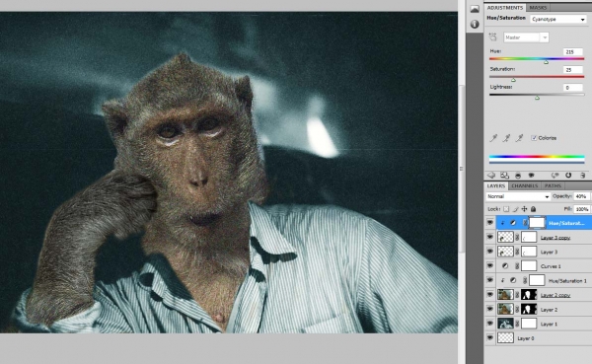Open the Master color range dropdown
This screenshot has height=364, width=592.
[x=526, y=37]
